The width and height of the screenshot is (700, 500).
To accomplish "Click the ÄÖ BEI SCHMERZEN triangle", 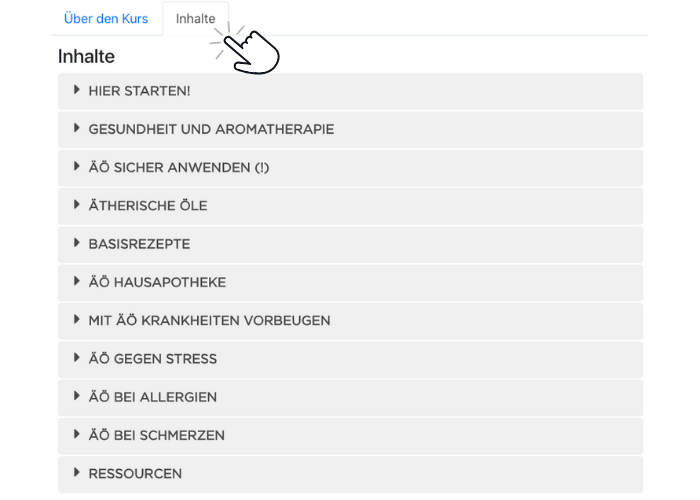I will point(77,435).
